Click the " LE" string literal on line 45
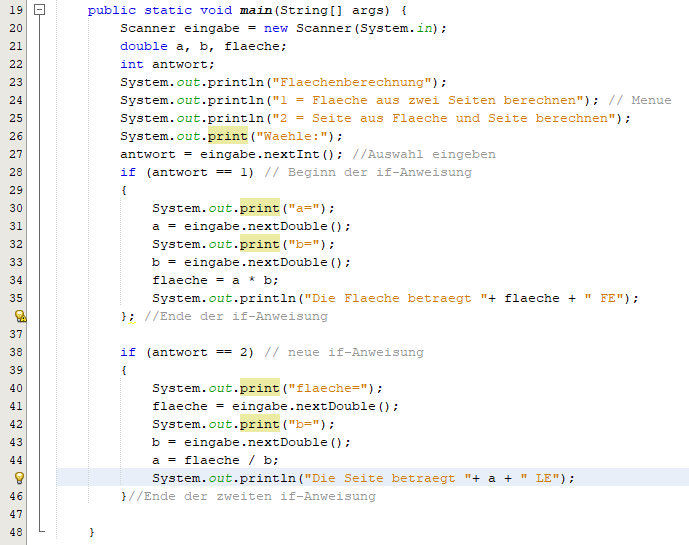The image size is (689, 545). coord(540,479)
